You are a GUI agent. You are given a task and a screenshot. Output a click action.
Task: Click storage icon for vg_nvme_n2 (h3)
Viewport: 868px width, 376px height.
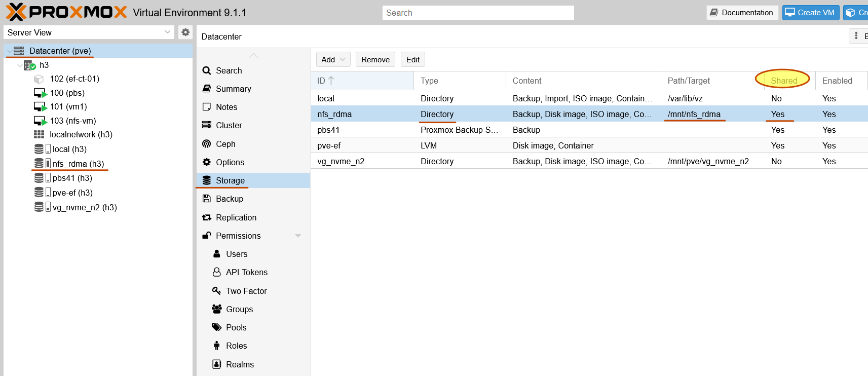[42, 207]
